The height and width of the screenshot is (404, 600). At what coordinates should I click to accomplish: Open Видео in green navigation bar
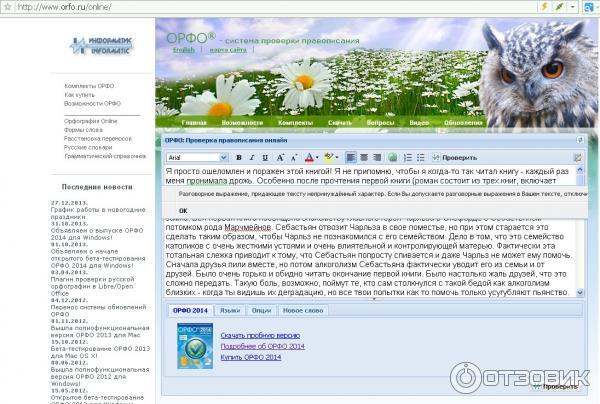pos(419,122)
